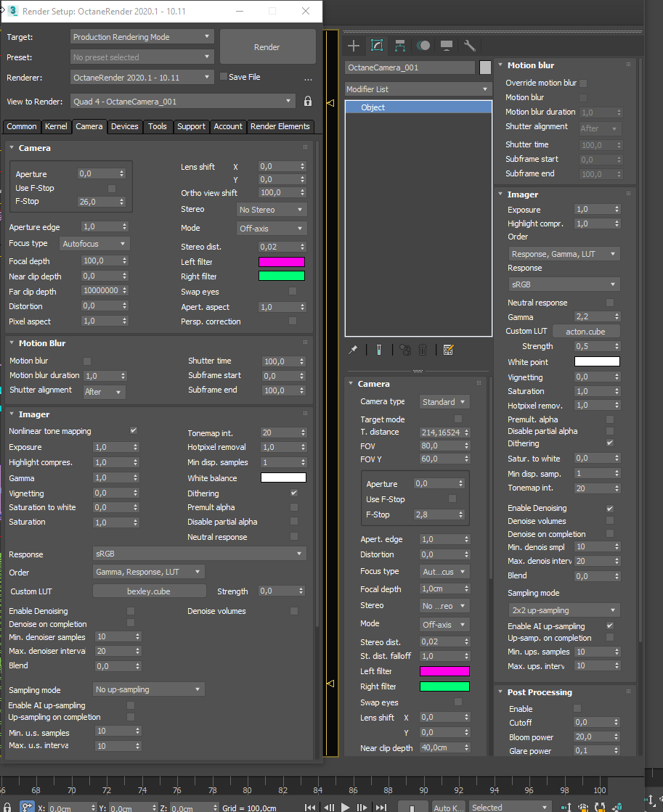Open the Utilities wrench panel tab
This screenshot has width=663, height=812.
click(x=470, y=46)
